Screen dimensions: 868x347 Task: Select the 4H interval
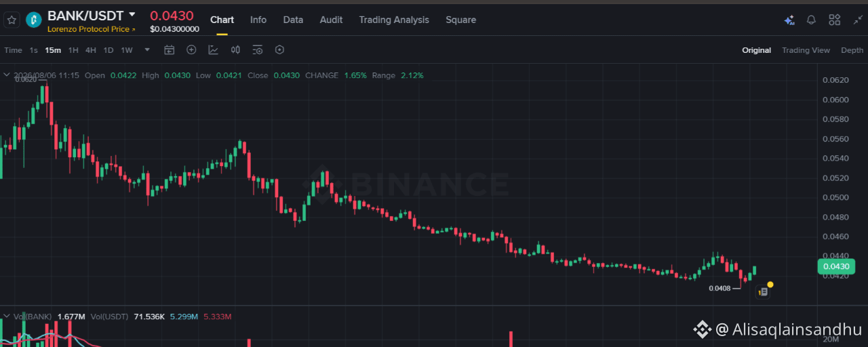tap(90, 50)
